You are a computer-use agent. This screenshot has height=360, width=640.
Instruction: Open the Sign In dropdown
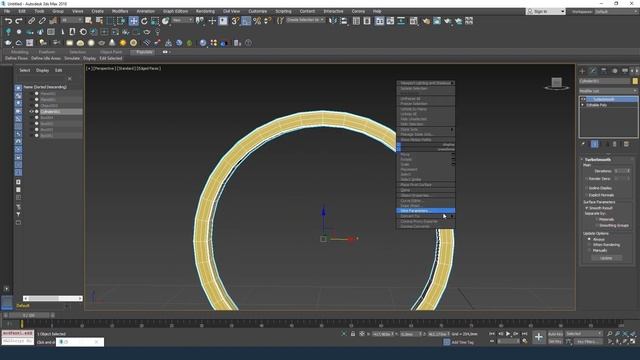click(546, 11)
